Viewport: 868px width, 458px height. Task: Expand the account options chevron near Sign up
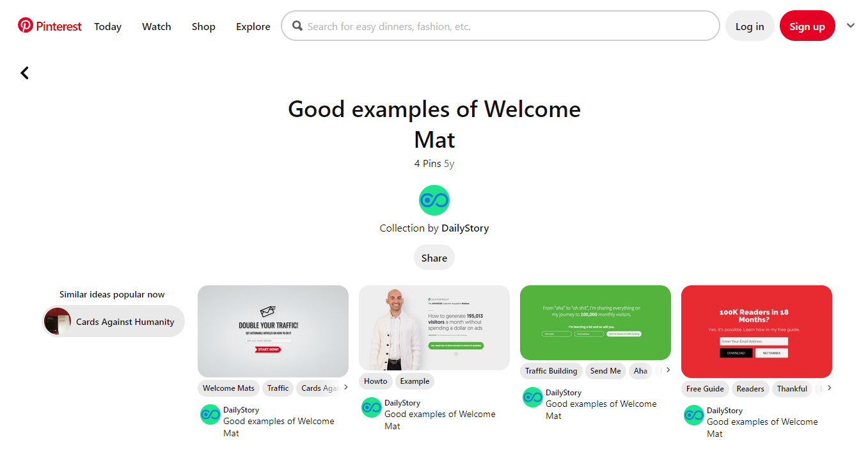[x=850, y=26]
